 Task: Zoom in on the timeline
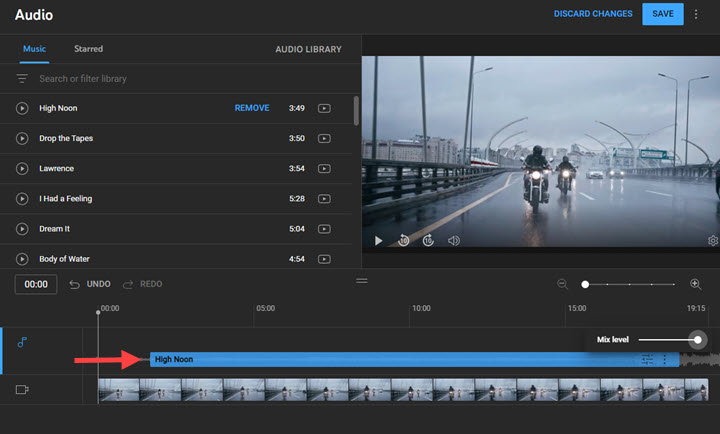(x=696, y=284)
